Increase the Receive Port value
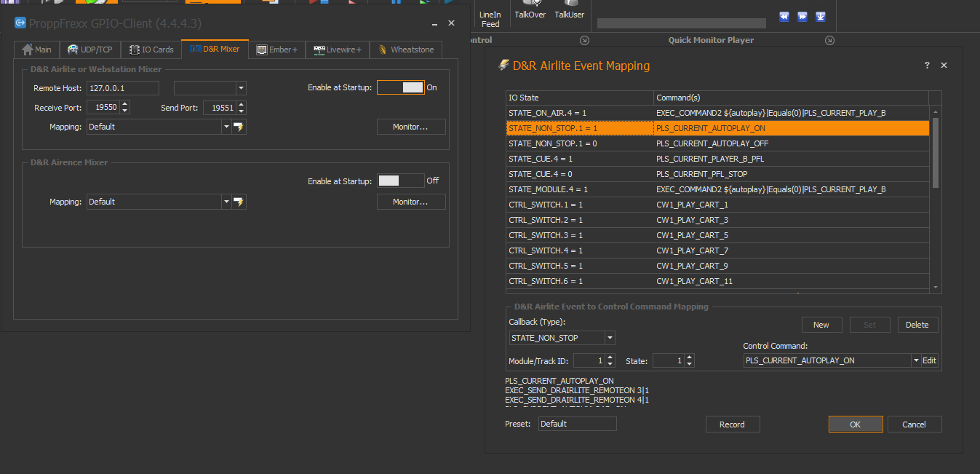The height and width of the screenshot is (474, 980). 125,104
